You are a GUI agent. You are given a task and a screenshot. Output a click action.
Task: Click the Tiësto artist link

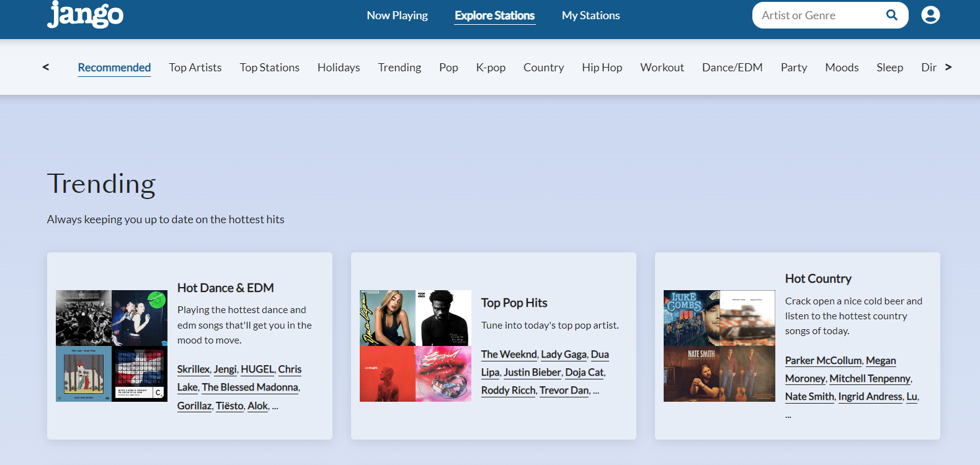point(229,405)
